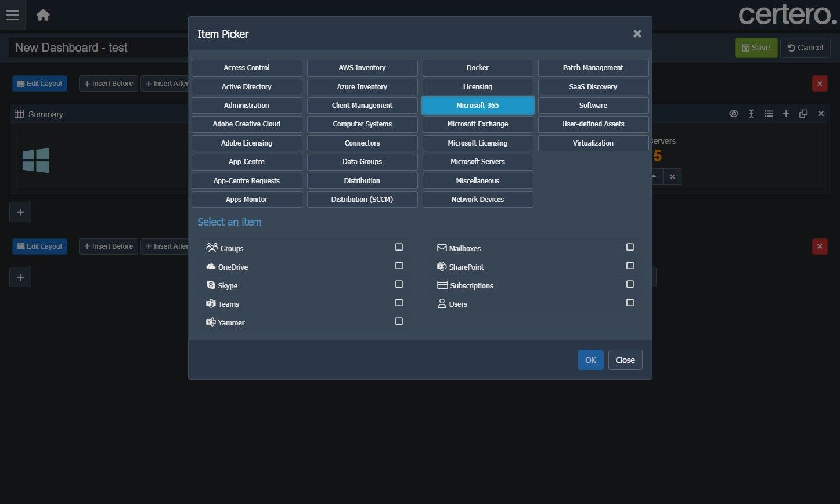Close the Item Picker with the X

point(637,34)
